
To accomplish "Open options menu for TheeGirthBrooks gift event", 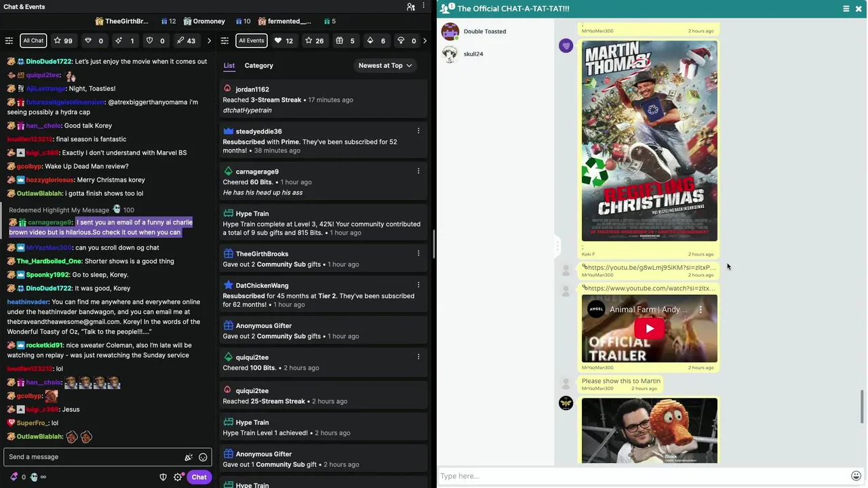I will (418, 253).
